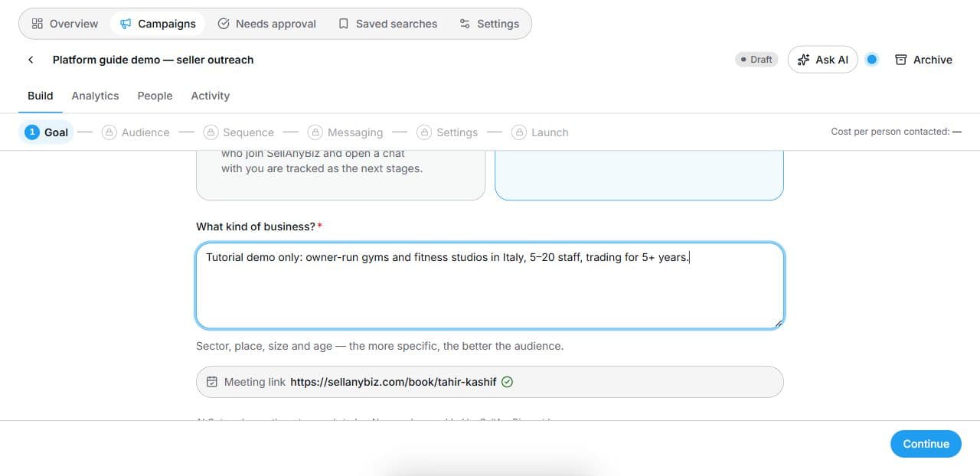Switch to the Build tab
Screen dimensions: 980x476
click(x=41, y=96)
